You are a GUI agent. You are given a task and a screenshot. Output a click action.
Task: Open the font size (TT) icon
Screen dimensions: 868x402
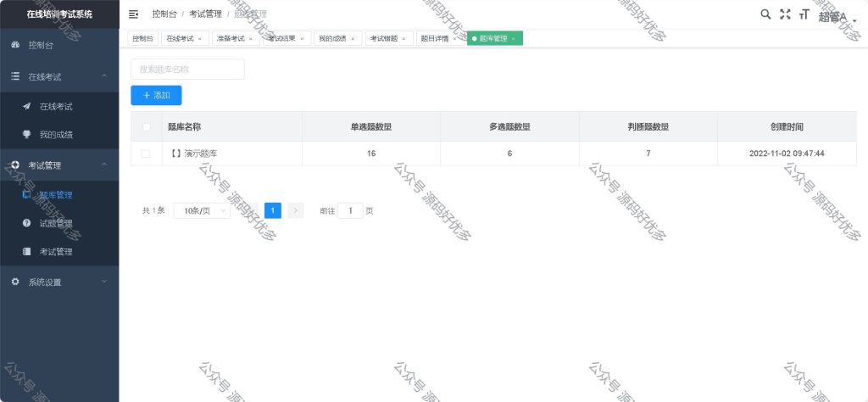pos(804,15)
